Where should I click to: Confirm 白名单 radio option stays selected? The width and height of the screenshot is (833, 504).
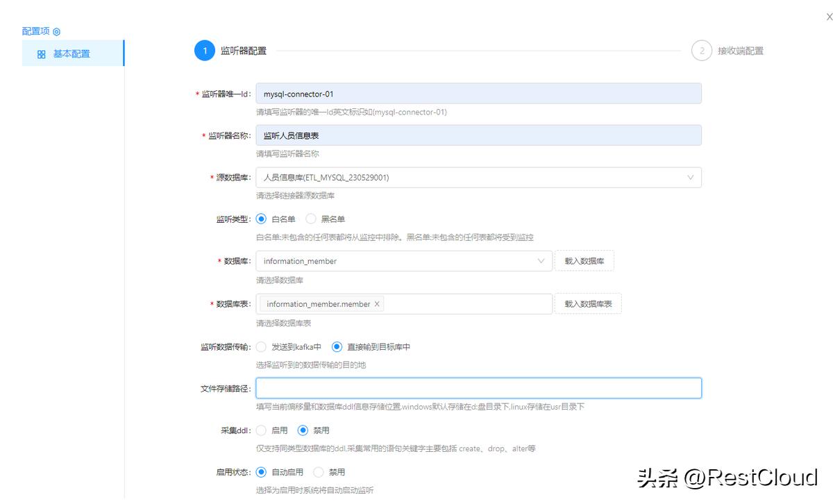(x=262, y=219)
